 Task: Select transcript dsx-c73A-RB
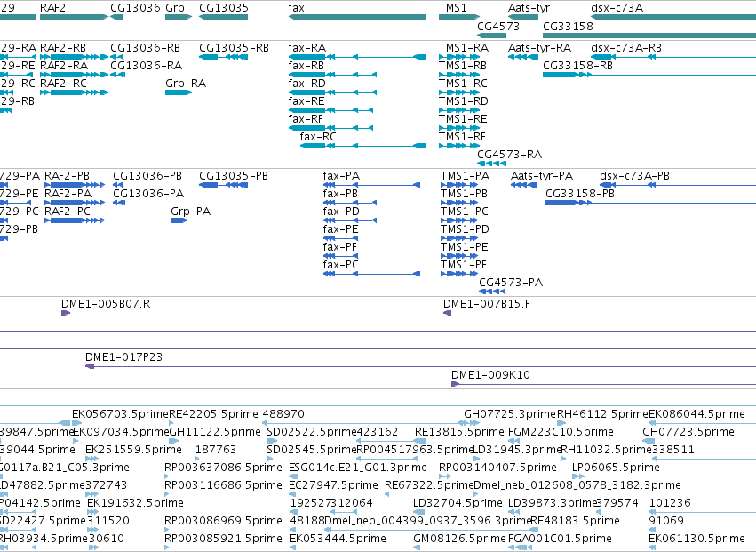click(x=626, y=48)
